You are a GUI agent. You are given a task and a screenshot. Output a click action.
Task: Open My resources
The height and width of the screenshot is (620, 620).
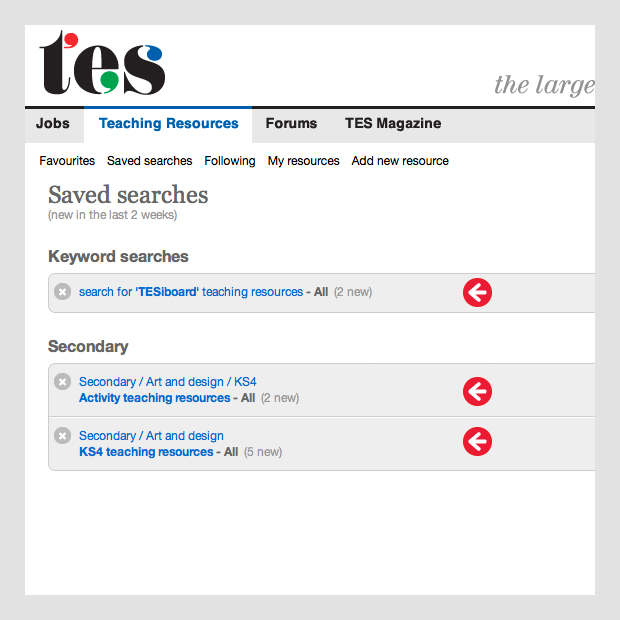[x=303, y=161]
